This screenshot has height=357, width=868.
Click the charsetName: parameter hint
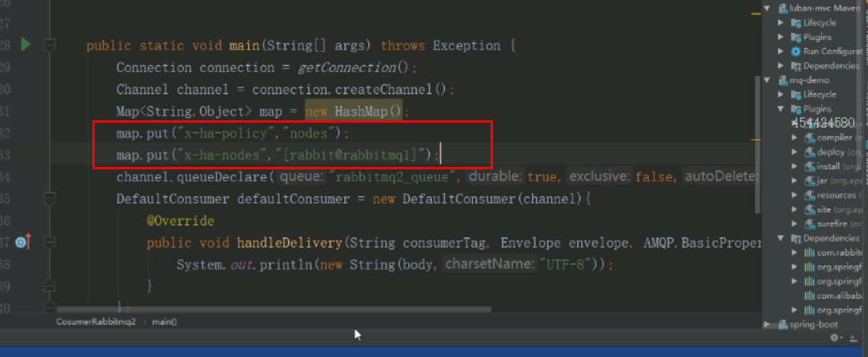coord(489,264)
